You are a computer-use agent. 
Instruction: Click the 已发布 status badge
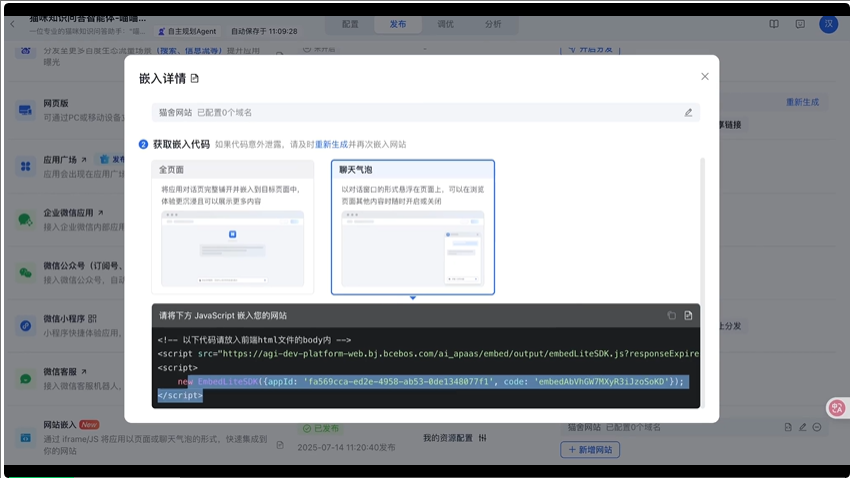[x=320, y=428]
